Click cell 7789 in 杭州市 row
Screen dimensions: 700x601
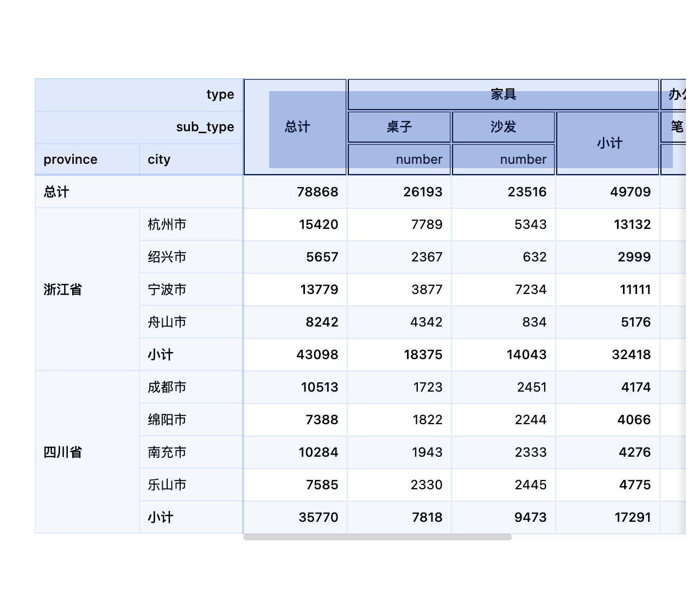(x=399, y=225)
